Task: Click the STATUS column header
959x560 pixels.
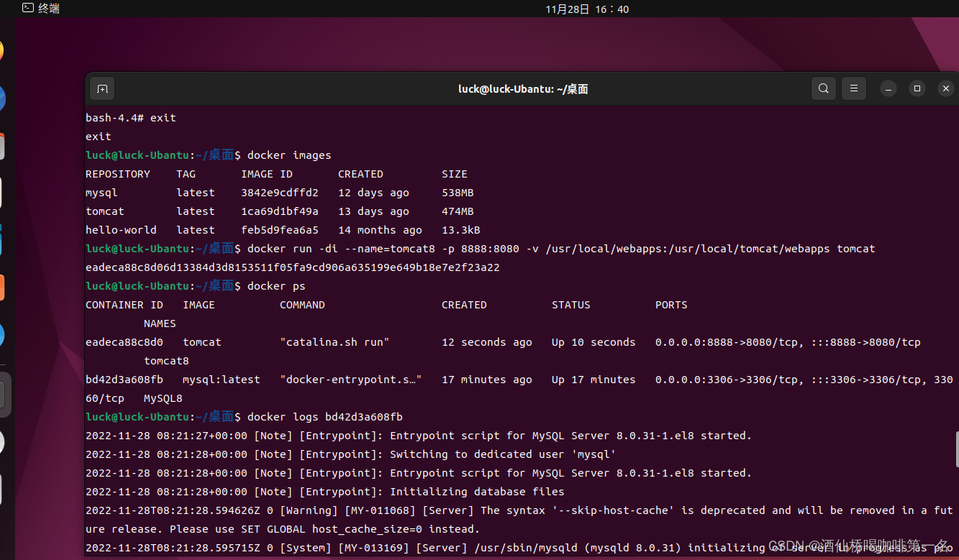Action: point(571,305)
